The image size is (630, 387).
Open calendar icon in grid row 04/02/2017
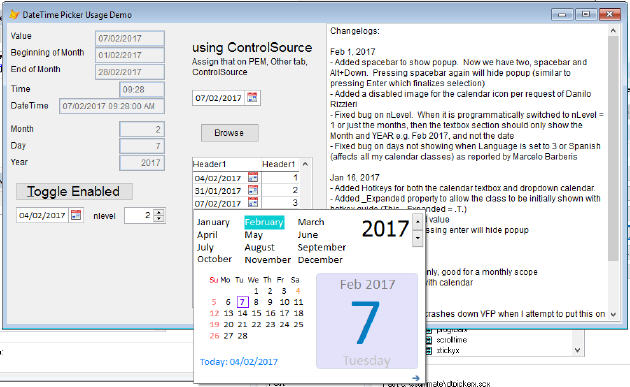tap(253, 177)
